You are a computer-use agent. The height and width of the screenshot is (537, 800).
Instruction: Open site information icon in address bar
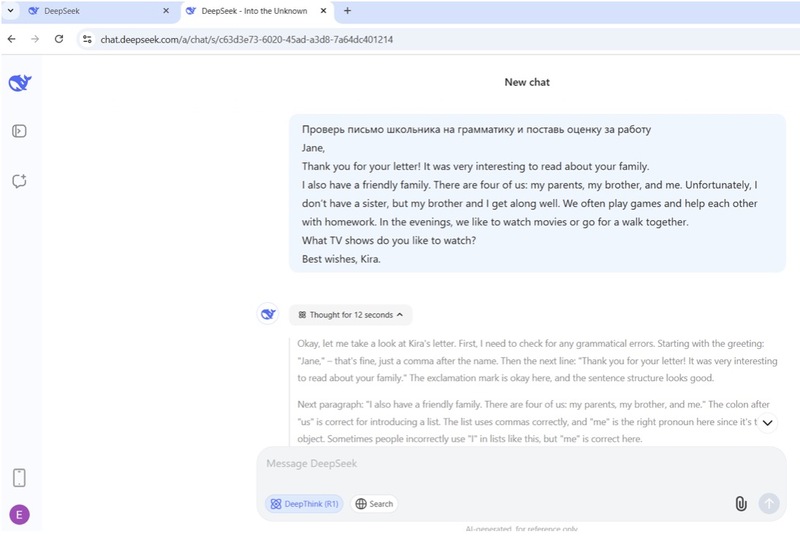(x=87, y=39)
